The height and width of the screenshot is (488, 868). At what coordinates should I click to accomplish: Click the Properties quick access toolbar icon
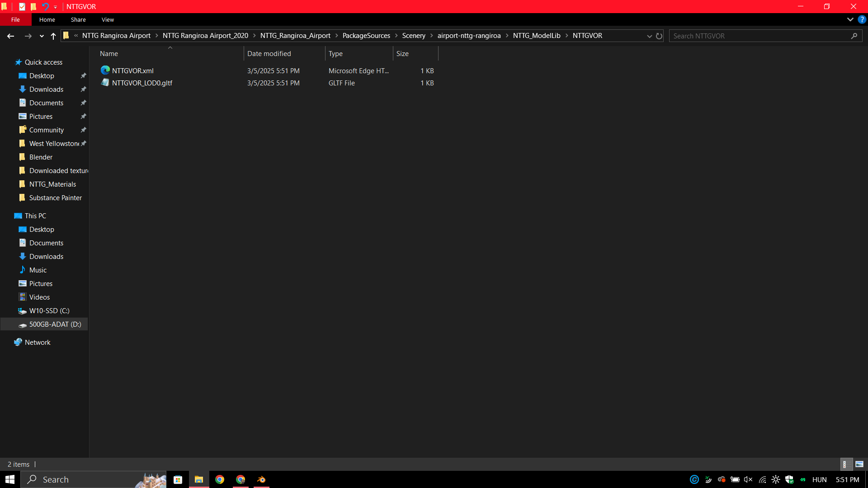tap(22, 7)
